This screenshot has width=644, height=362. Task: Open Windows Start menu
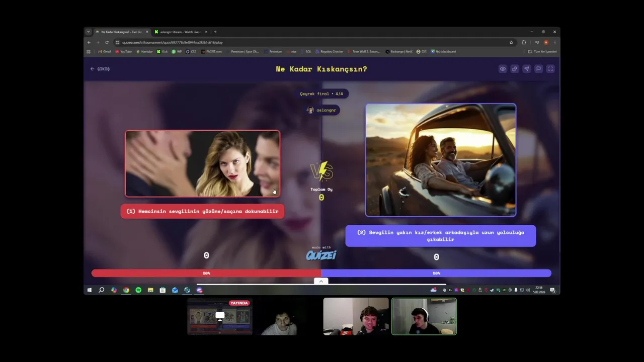click(x=89, y=290)
